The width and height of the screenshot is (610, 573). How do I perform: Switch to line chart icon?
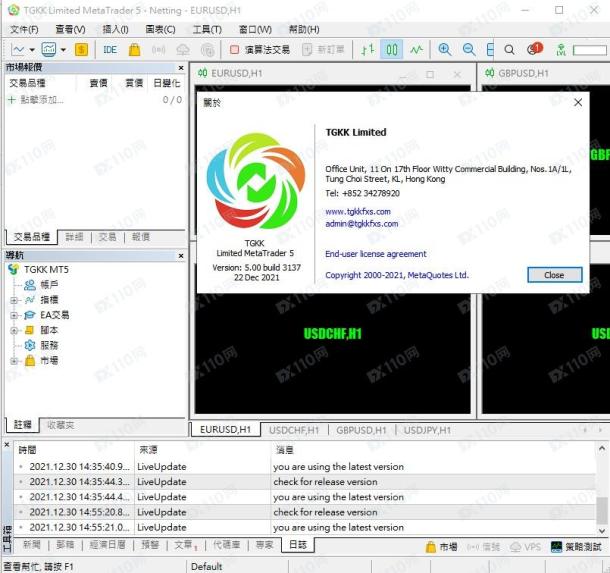tap(416, 50)
